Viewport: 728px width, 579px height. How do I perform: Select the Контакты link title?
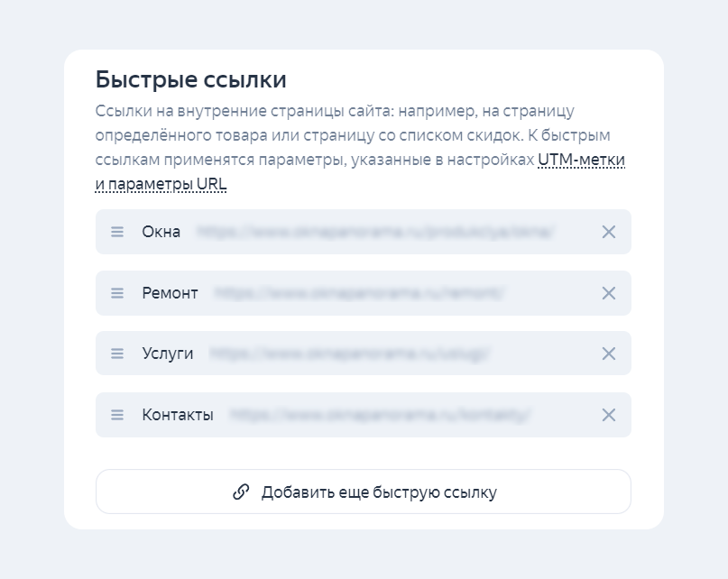click(178, 415)
